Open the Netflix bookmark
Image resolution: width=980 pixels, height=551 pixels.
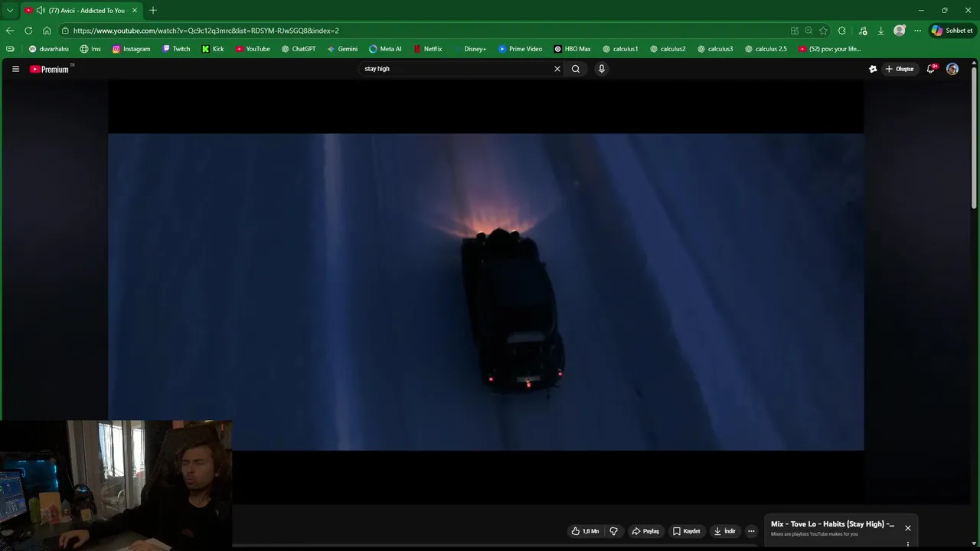[427, 49]
